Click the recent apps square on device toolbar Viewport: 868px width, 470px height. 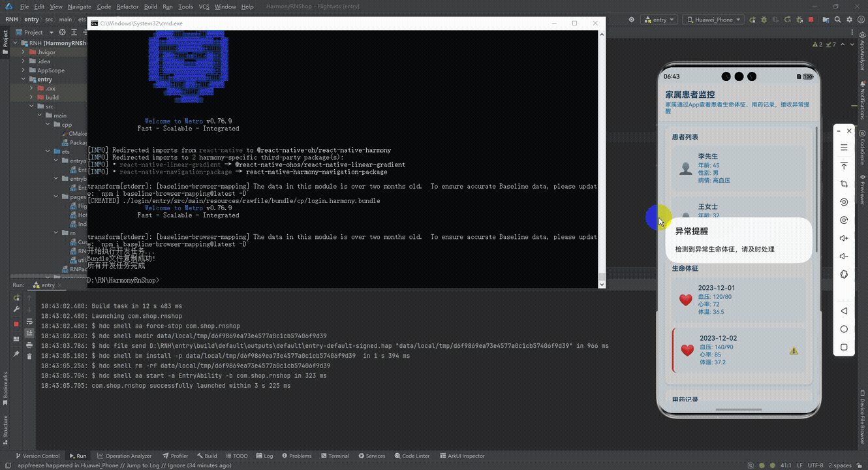click(x=844, y=347)
